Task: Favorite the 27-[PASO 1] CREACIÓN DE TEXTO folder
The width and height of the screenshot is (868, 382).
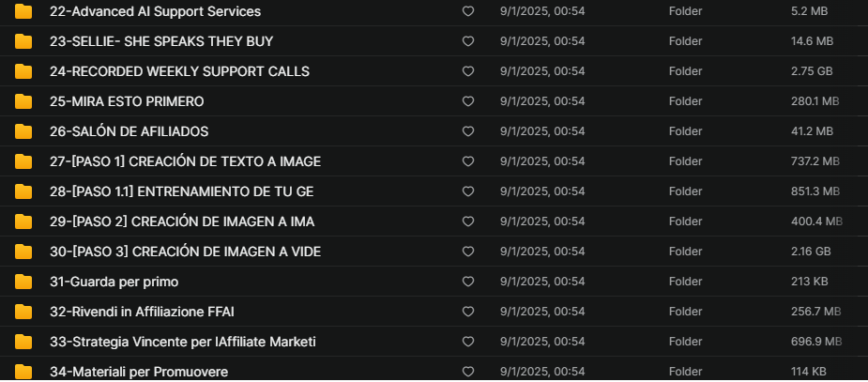Action: (x=468, y=161)
